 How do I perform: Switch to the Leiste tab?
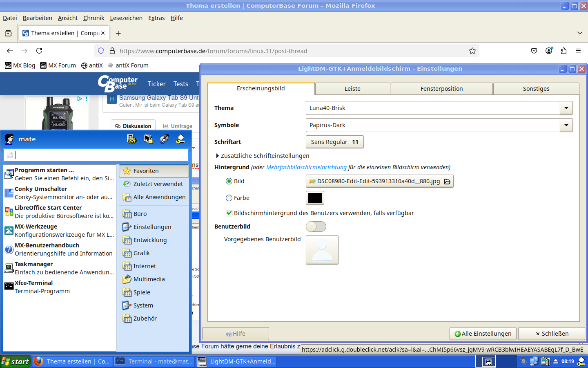tap(352, 89)
